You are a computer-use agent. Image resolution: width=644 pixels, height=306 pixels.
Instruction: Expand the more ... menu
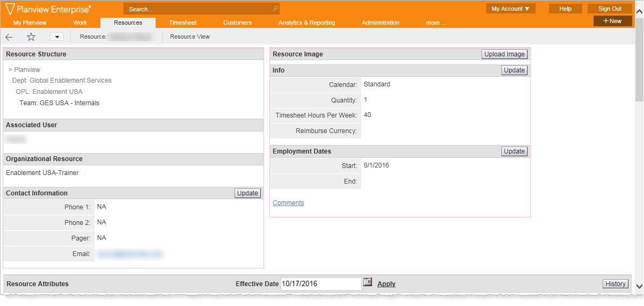click(436, 23)
